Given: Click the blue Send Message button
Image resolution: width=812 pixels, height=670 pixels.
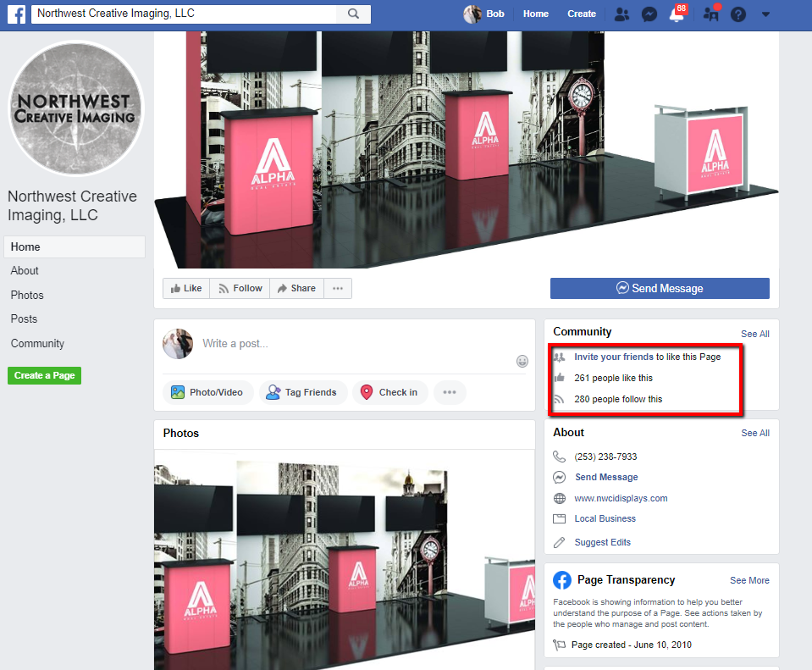Looking at the screenshot, I should click(x=660, y=289).
